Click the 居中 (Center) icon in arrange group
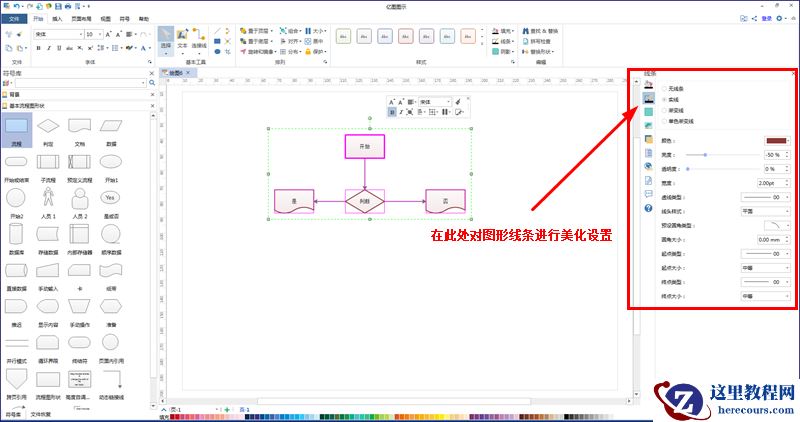 [308, 41]
